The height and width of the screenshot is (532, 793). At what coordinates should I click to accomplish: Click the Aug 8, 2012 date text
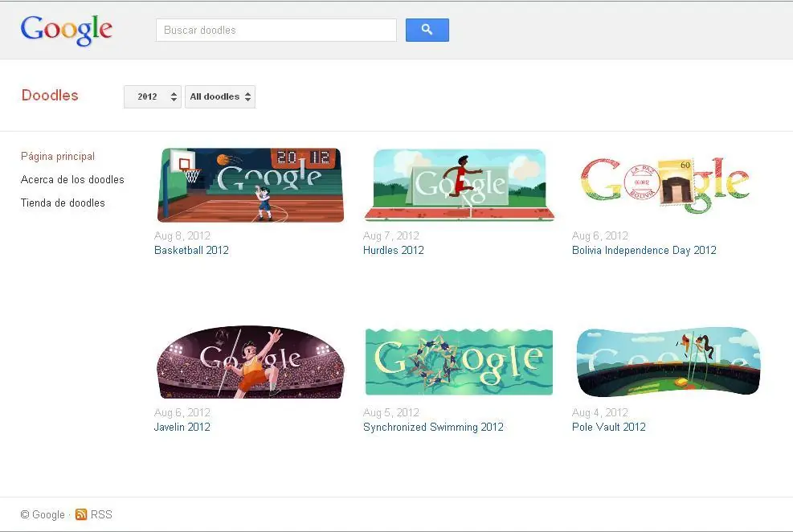(x=182, y=235)
